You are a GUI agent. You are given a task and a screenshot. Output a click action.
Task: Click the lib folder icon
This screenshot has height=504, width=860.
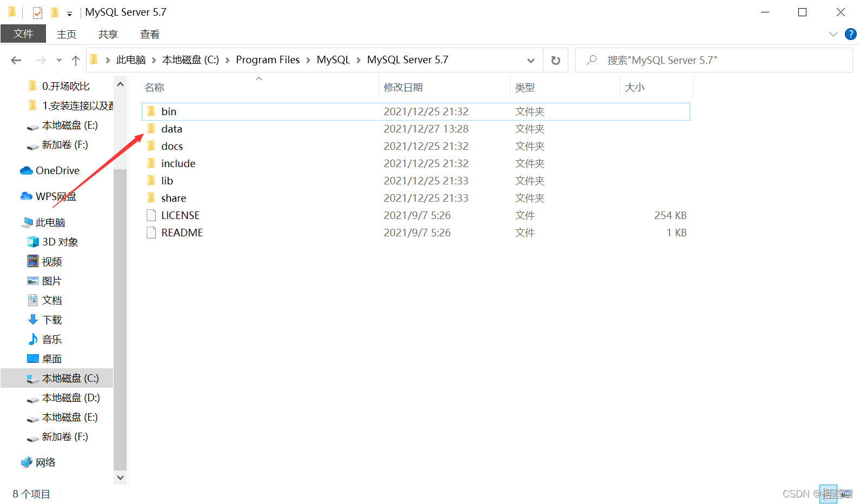click(151, 181)
